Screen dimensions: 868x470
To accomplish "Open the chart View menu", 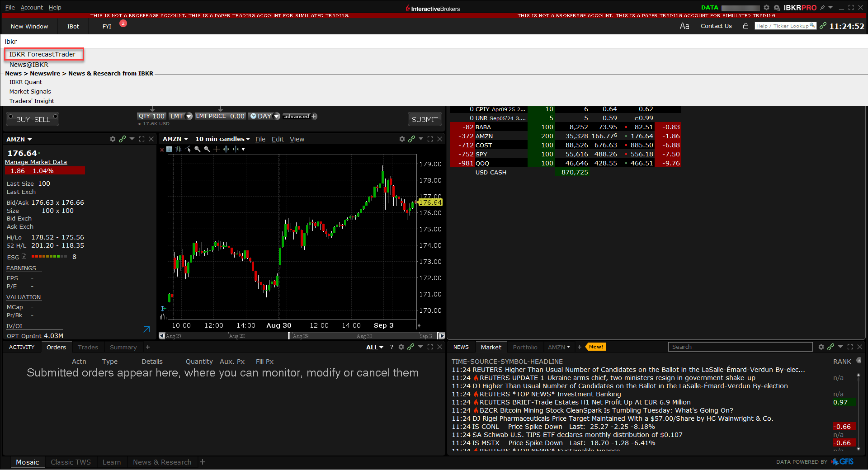I will point(297,139).
